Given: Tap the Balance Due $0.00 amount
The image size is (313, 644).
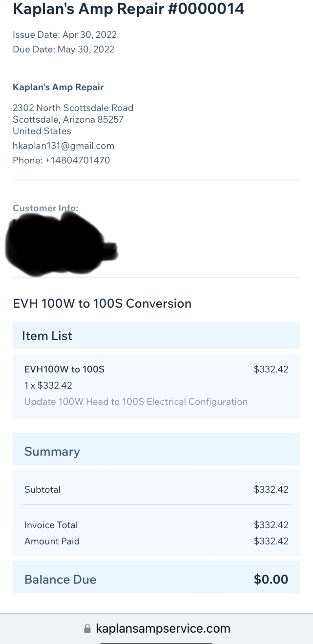Looking at the screenshot, I should point(271,580).
